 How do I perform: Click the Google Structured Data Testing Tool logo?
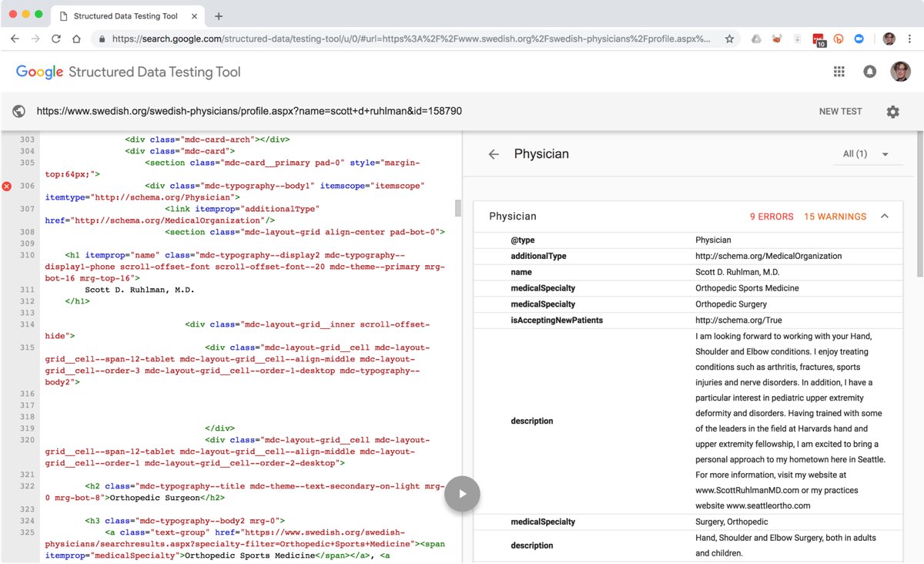click(x=129, y=72)
